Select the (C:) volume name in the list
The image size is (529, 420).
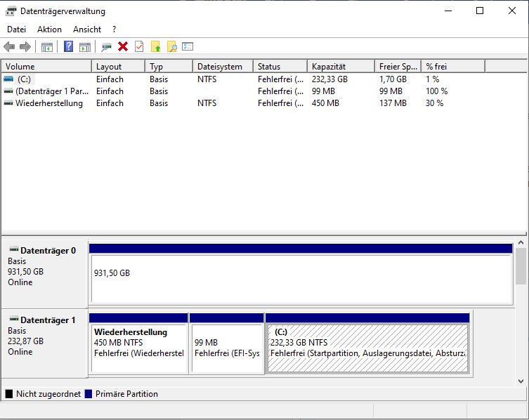pos(25,79)
